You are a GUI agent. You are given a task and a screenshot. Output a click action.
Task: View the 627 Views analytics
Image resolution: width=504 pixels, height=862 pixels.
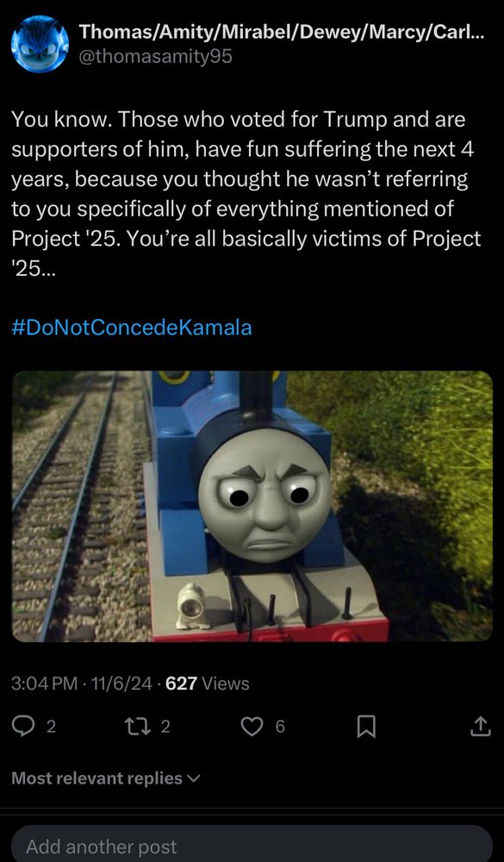[208, 684]
